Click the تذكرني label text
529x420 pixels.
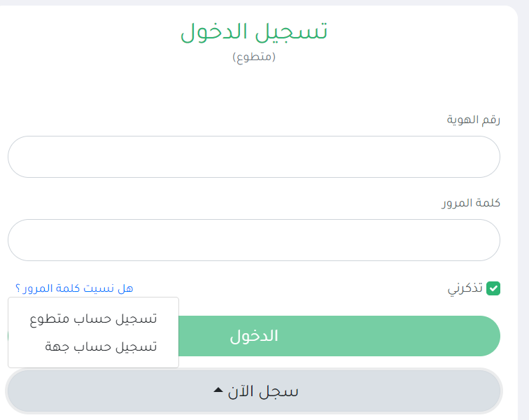coord(465,288)
